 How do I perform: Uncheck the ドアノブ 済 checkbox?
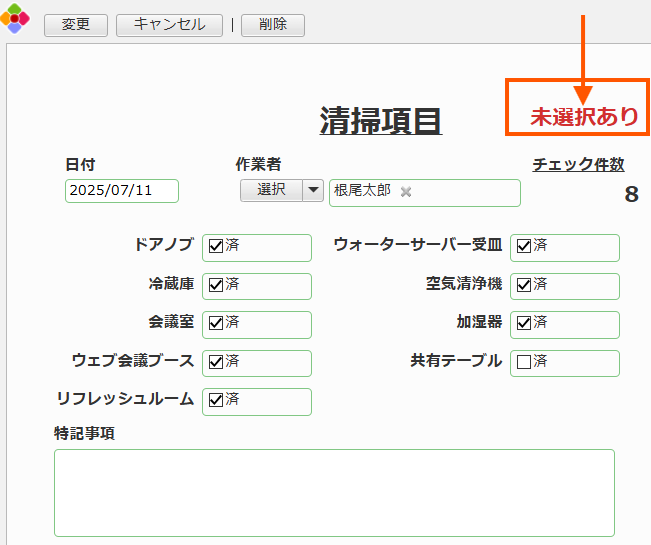(x=216, y=246)
